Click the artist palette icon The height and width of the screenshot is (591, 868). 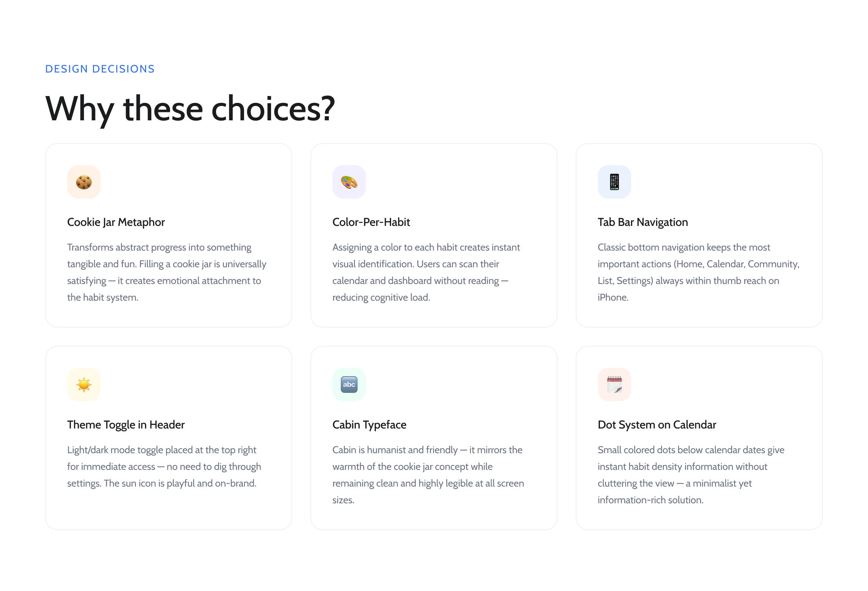tap(349, 182)
